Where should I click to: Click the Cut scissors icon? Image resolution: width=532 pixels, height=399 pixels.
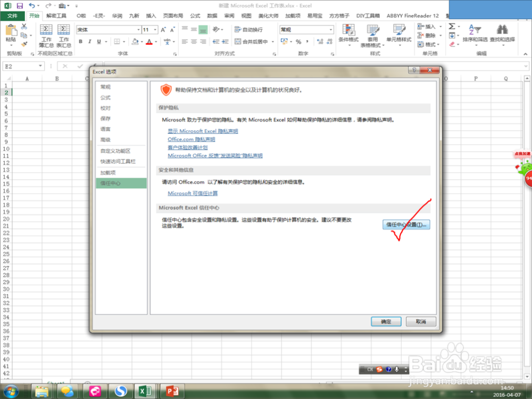click(x=24, y=27)
